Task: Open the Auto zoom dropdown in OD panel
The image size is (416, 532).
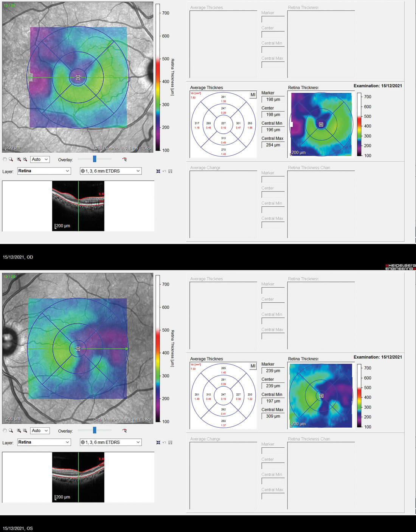Action: coord(40,159)
